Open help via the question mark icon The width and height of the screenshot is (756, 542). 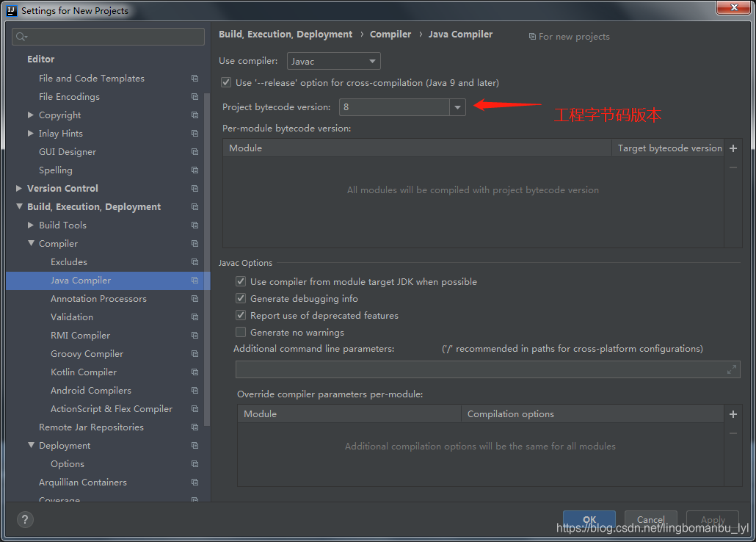point(24,519)
